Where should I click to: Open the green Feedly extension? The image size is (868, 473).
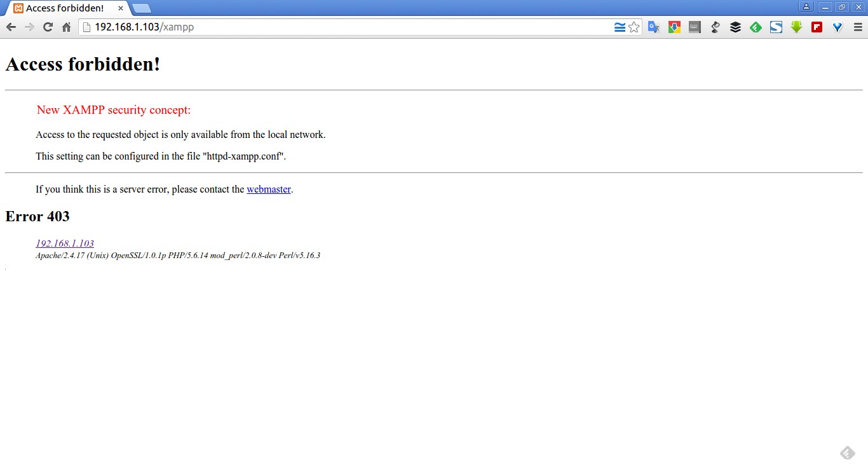click(756, 27)
